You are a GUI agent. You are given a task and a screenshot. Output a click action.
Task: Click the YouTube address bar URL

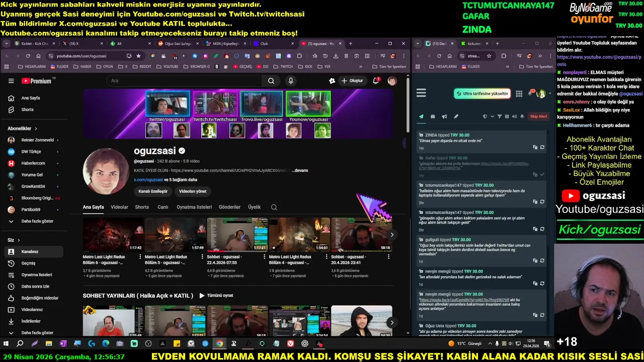coord(82,56)
